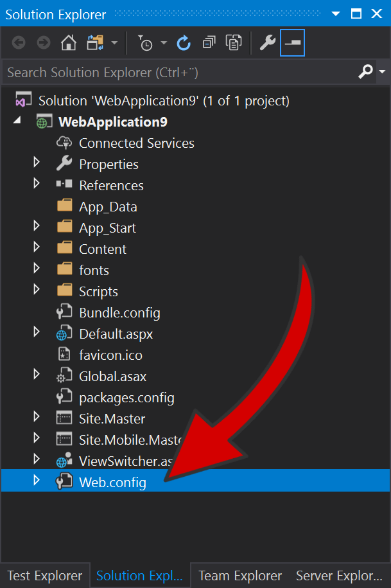Viewport: 391px width, 588px height.
Task: Click the magnifying glass search icon
Action: point(365,71)
